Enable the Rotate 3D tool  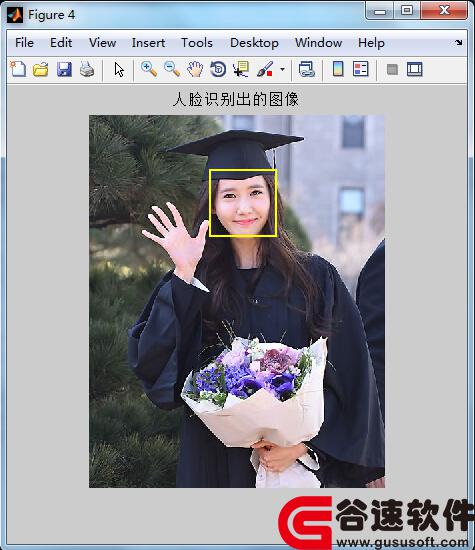point(218,69)
